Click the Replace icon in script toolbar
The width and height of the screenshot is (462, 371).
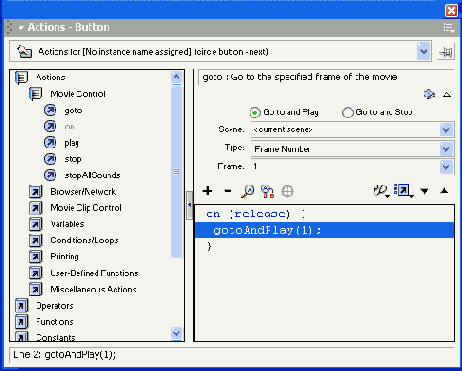pyautogui.click(x=267, y=191)
